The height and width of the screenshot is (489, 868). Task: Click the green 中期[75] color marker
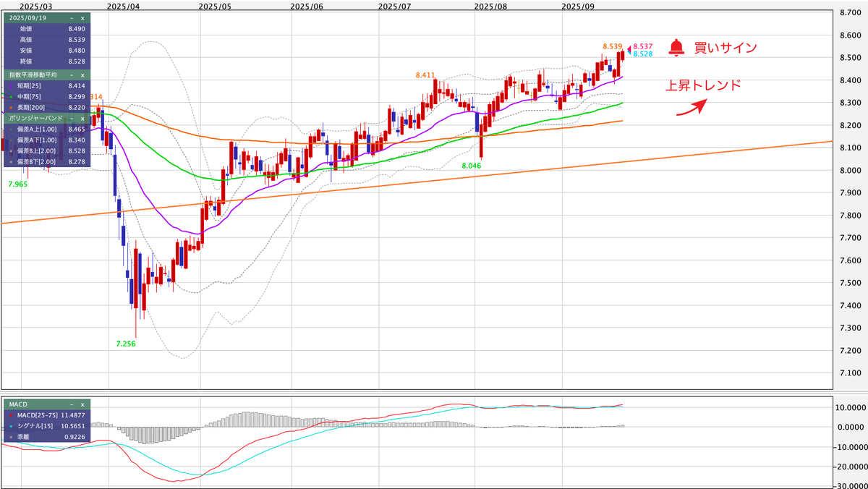11,96
